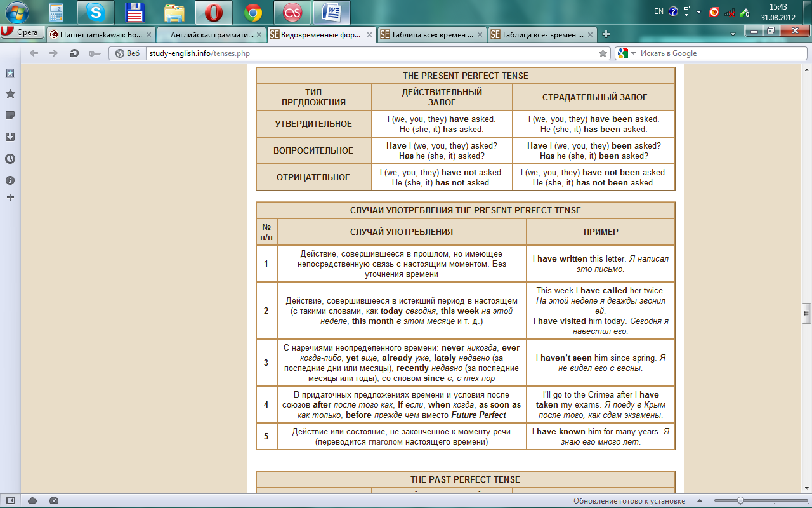The width and height of the screenshot is (812, 508).
Task: Click THE PAST PERFECT TENSE table title
Action: click(466, 479)
